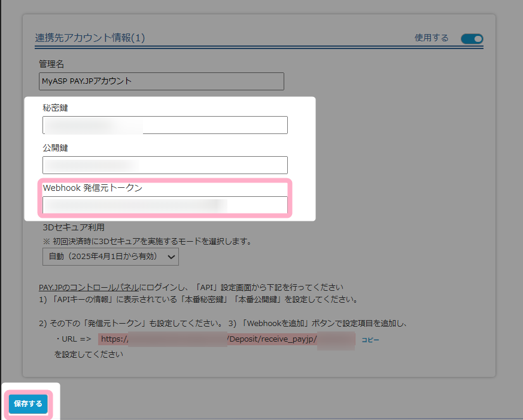The image size is (523, 420).
Task: Click the Webhook 発信元トークン label
Action: [92, 187]
